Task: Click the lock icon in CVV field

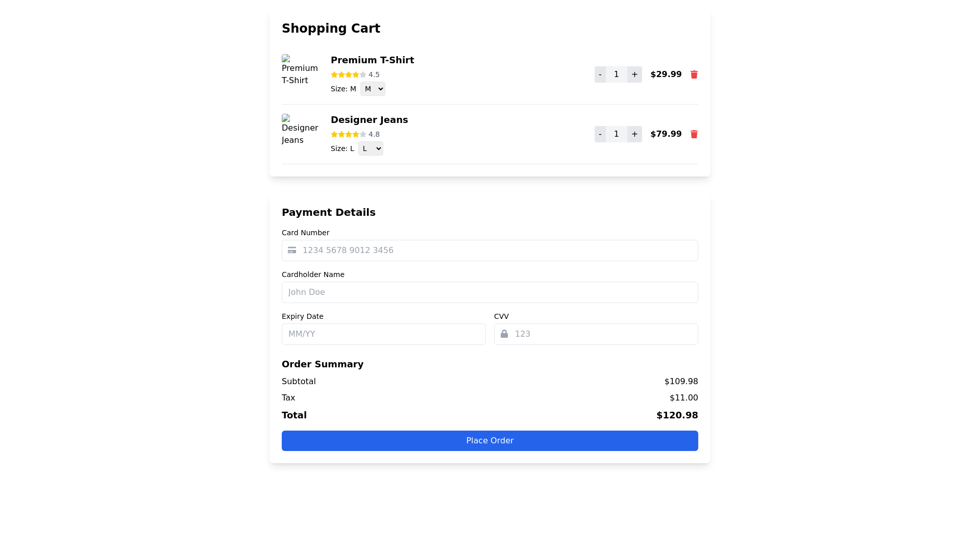Action: (504, 334)
